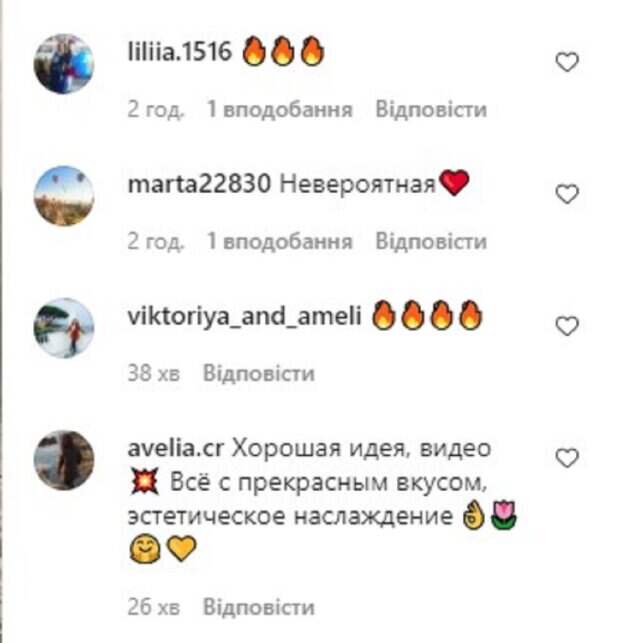Screen dimensions: 620x643
Task: Visit viktoriya_and_ameli profile via username
Action: click(244, 317)
